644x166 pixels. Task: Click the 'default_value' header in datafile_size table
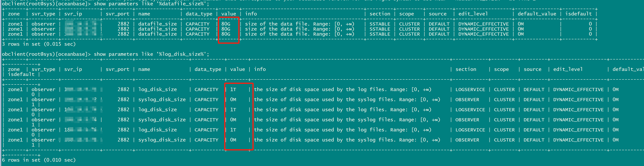pos(537,14)
